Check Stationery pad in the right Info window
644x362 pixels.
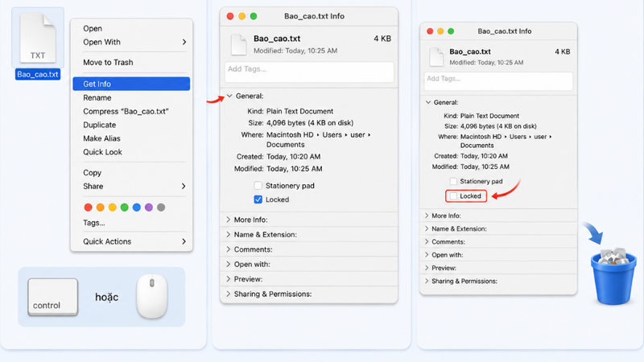(x=453, y=181)
